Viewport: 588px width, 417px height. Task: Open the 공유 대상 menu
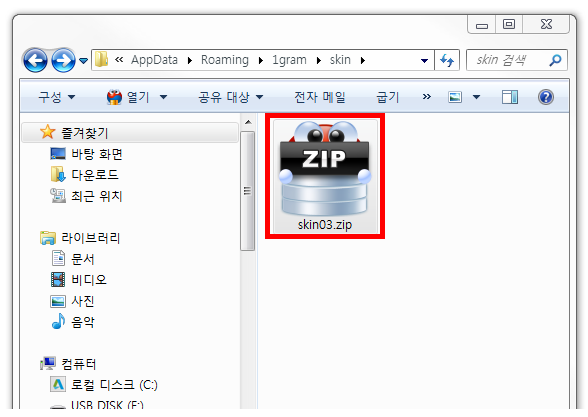(x=230, y=97)
